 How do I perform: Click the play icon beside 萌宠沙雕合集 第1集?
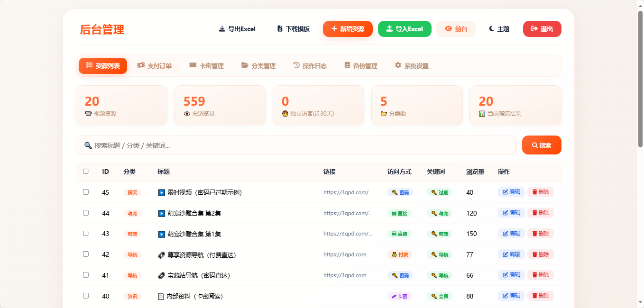tap(162, 234)
